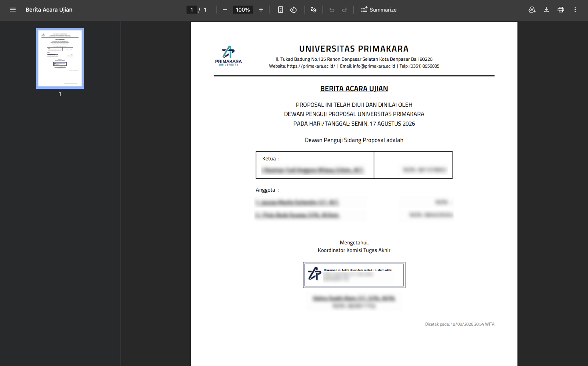Toggle fit to page icon
Screen dimensions: 588x366
click(x=280, y=10)
